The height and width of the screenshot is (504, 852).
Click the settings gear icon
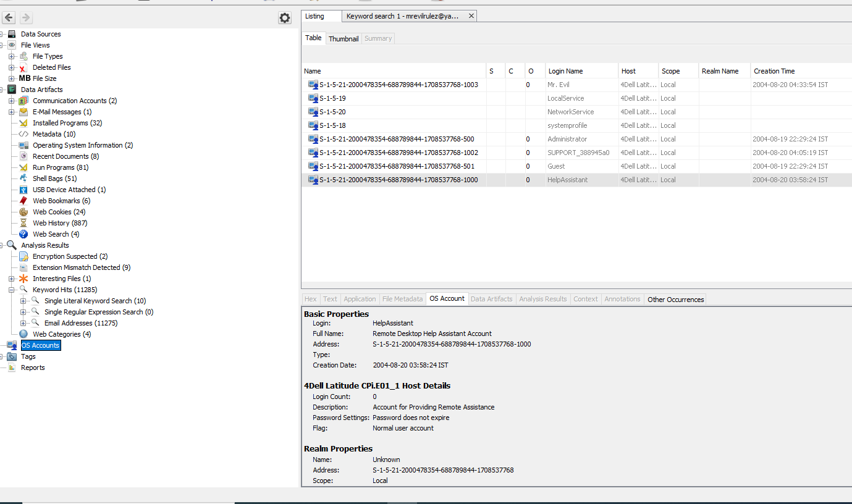point(285,18)
